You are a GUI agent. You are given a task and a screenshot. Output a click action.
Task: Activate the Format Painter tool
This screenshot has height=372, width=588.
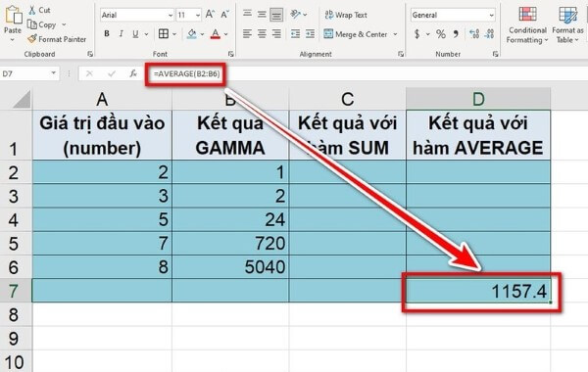click(x=57, y=39)
